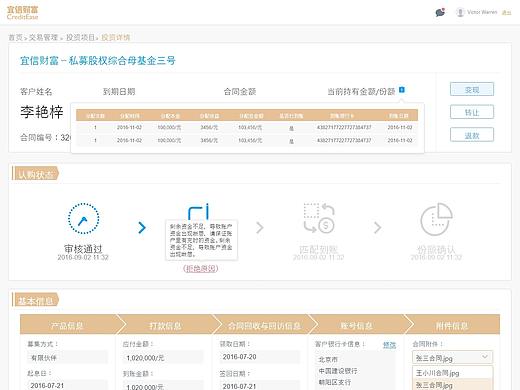Click the 匹配到账 step icon
The height and width of the screenshot is (390, 520).
tap(319, 218)
